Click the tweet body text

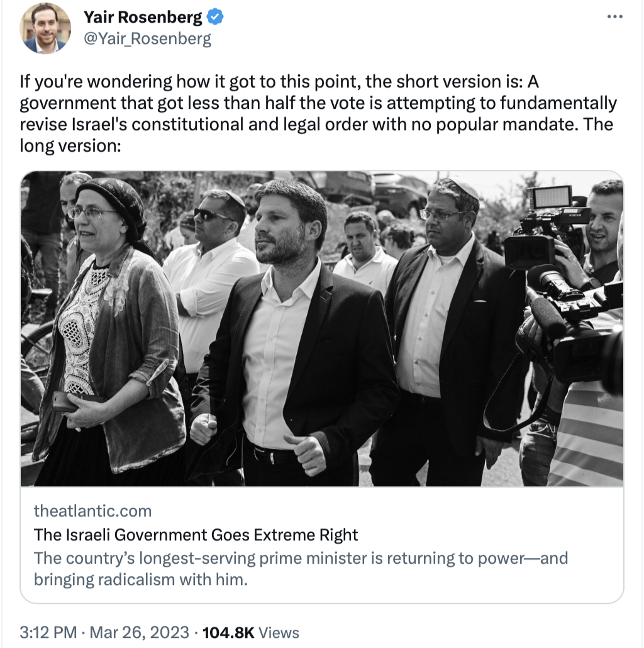click(x=318, y=113)
